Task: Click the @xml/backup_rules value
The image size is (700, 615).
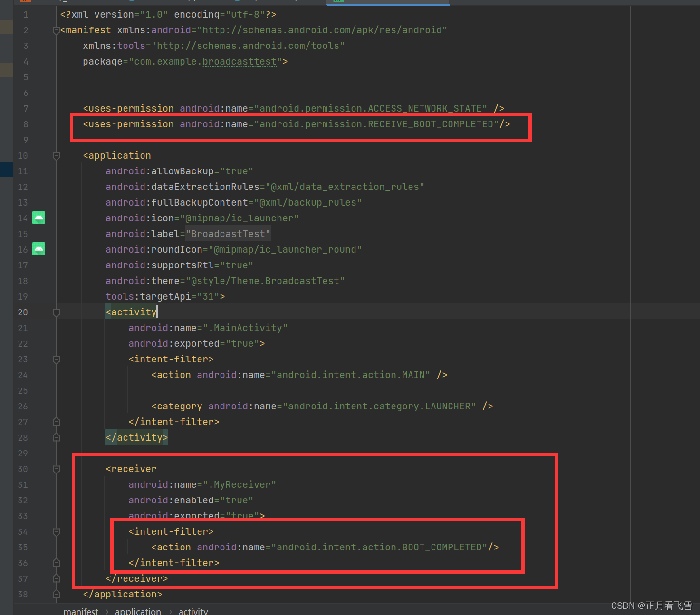Action: pyautogui.click(x=308, y=203)
